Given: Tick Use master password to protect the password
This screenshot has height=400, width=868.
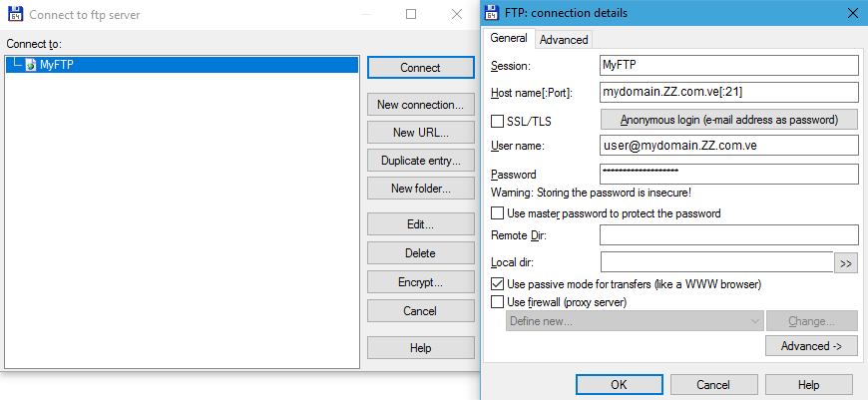Looking at the screenshot, I should [x=498, y=213].
